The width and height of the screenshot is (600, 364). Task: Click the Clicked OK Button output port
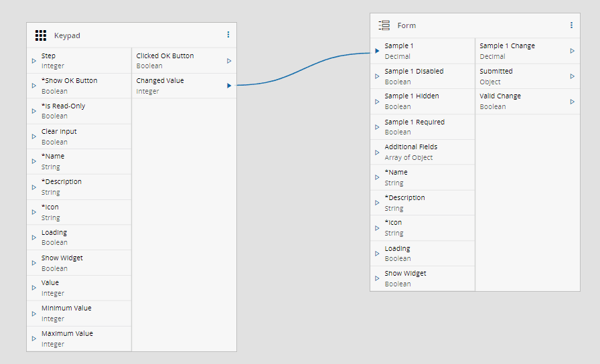(229, 61)
